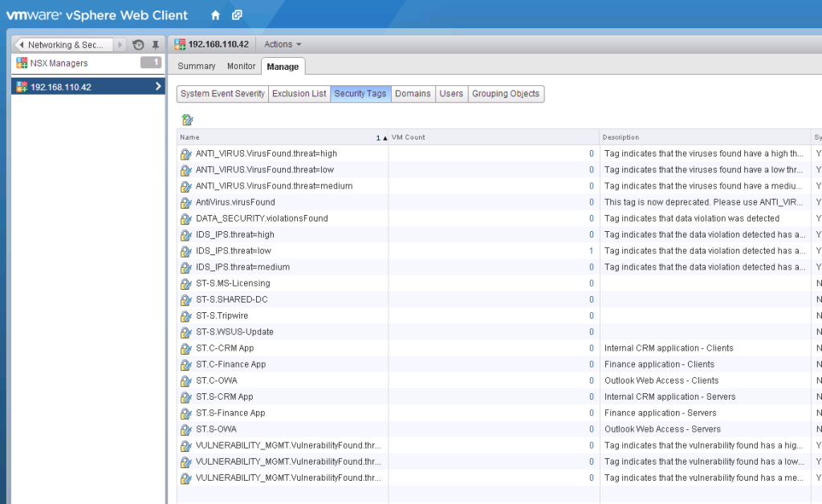This screenshot has width=822, height=504.
Task: Click tag icon for ST.S-CRM App
Action: [185, 397]
